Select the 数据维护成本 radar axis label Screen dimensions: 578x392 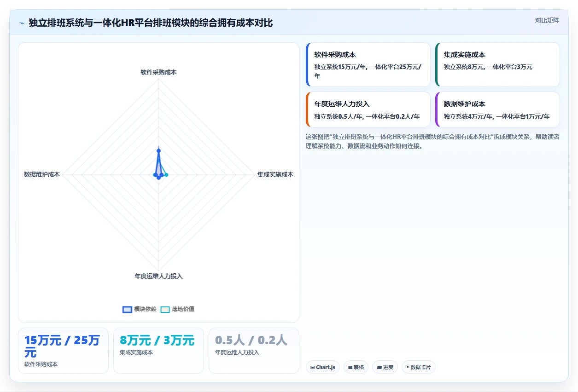point(42,174)
